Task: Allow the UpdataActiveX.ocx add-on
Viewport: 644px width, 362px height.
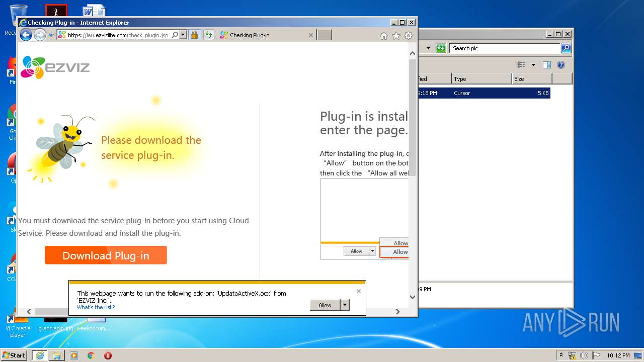Action: click(325, 305)
